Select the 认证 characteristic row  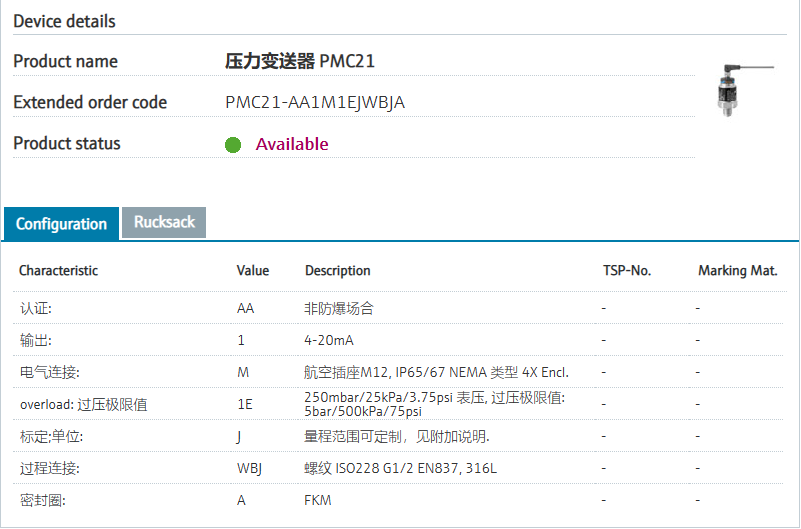click(x=36, y=308)
